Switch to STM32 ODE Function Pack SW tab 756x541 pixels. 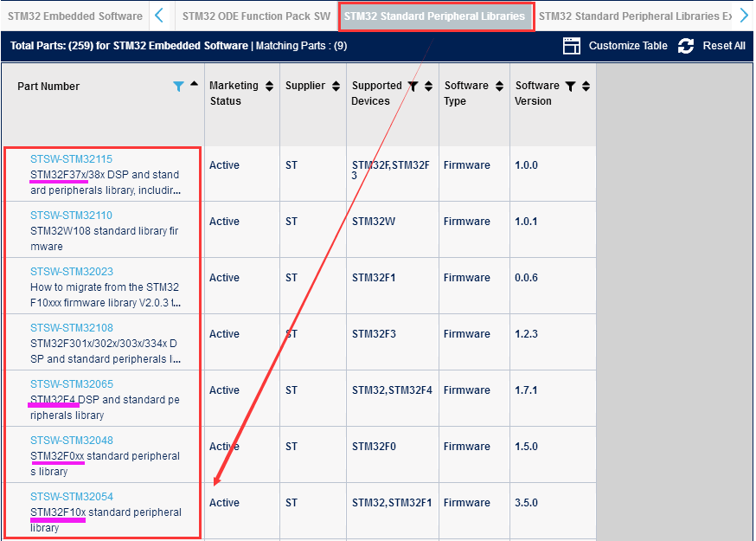(x=256, y=16)
